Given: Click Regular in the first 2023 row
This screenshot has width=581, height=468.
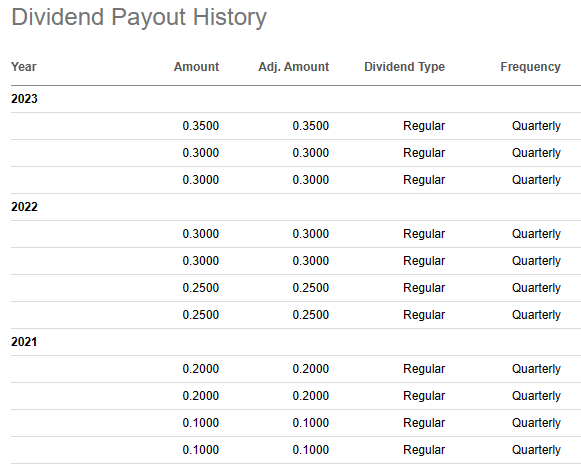Looking at the screenshot, I should (x=424, y=126).
